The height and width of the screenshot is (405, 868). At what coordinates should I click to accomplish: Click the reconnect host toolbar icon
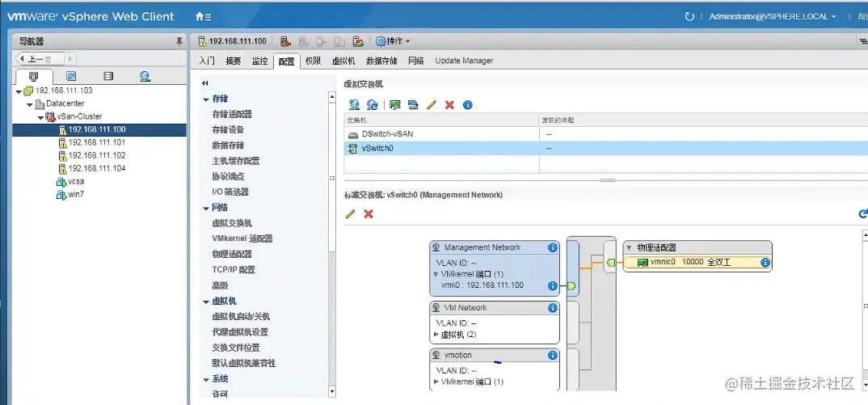[x=358, y=41]
